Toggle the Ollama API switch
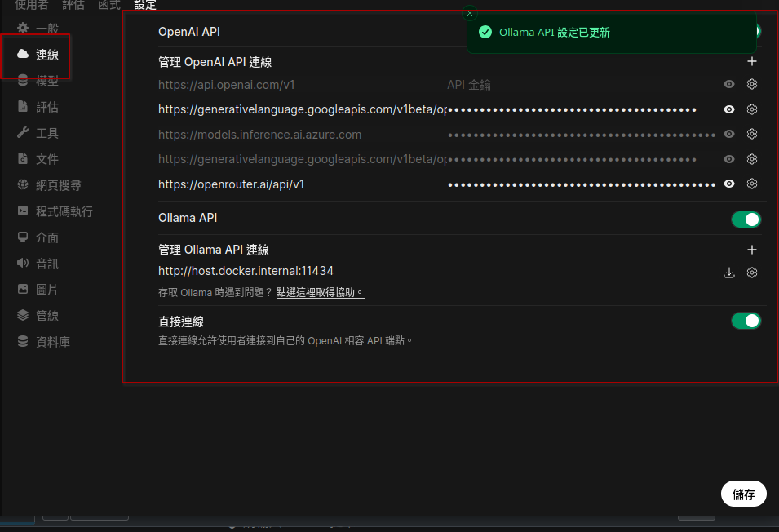The image size is (779, 532). (x=746, y=219)
